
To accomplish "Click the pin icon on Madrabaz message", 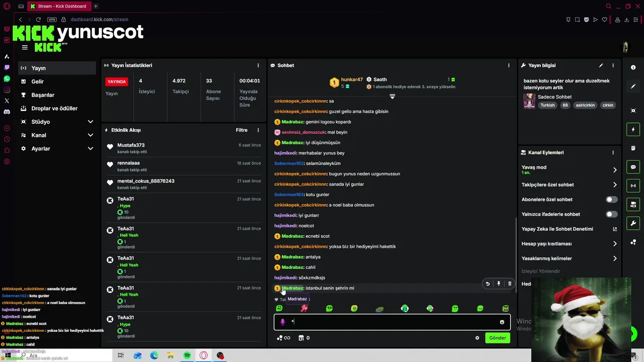I will pos(499,284).
